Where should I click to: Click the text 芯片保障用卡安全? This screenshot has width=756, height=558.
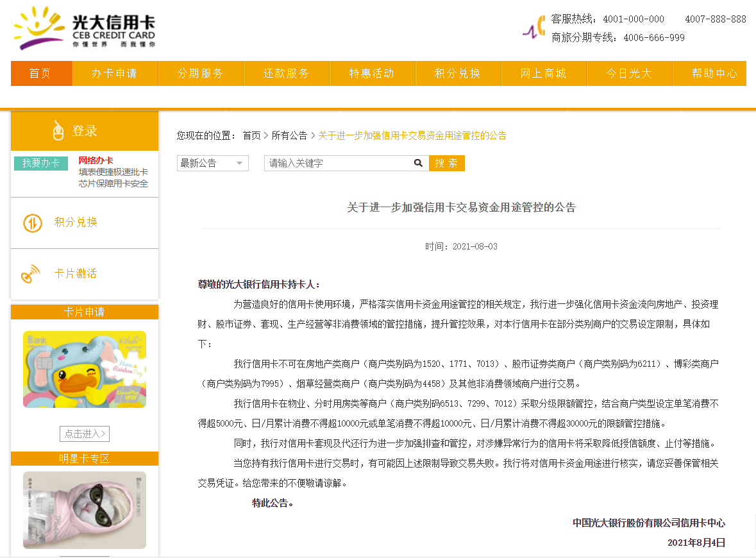pyautogui.click(x=113, y=183)
